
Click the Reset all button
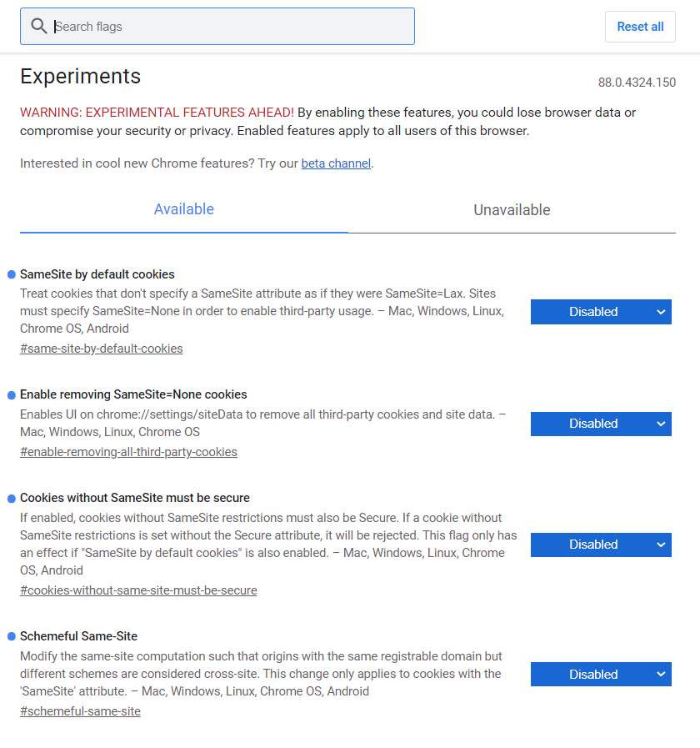640,27
